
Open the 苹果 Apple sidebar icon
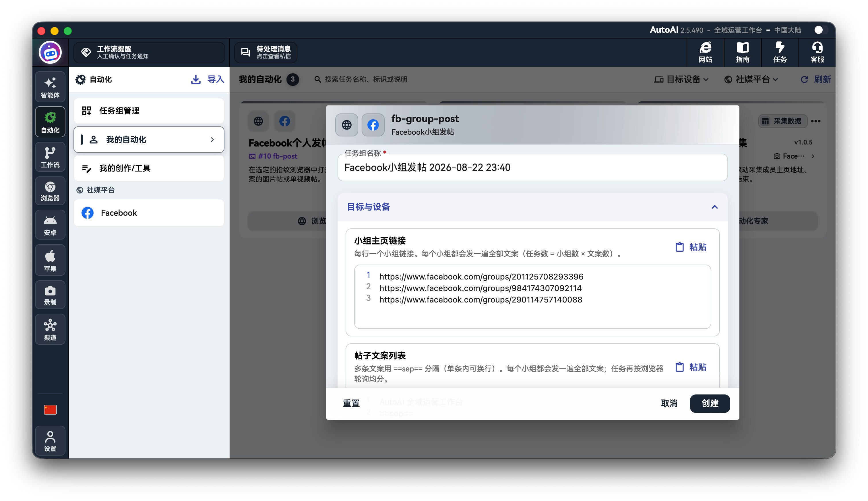[50, 260]
